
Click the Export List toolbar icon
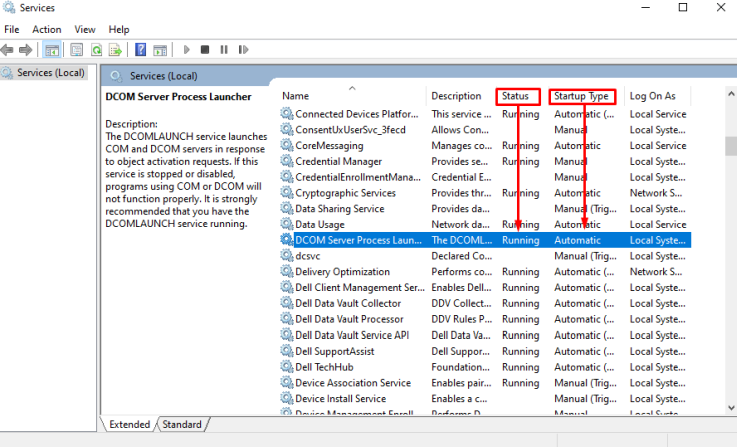(115, 49)
